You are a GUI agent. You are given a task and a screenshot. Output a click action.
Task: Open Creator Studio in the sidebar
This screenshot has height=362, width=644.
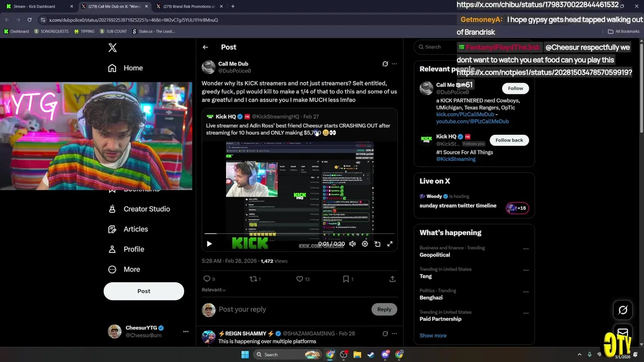[139, 209]
